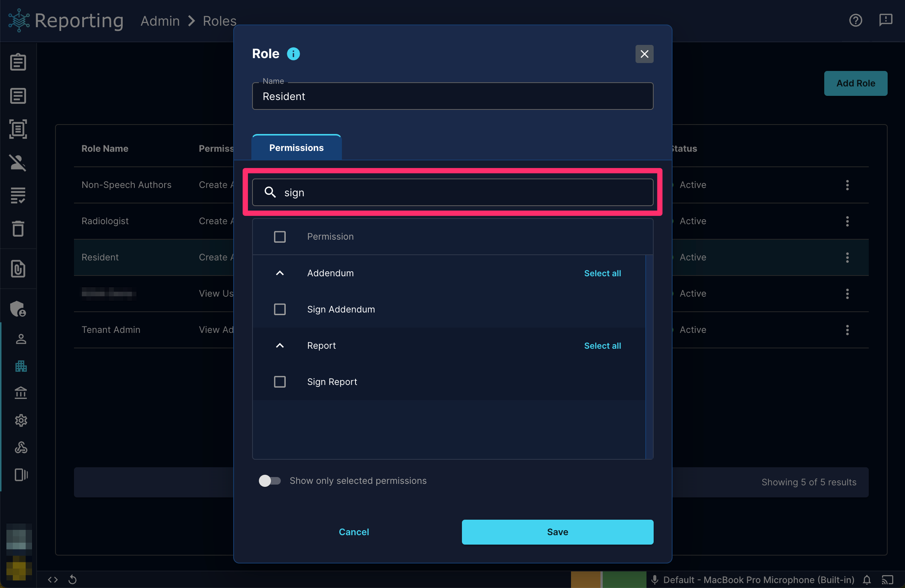The height and width of the screenshot is (588, 905).
Task: Toggle Show only selected permissions switch
Action: tap(269, 481)
